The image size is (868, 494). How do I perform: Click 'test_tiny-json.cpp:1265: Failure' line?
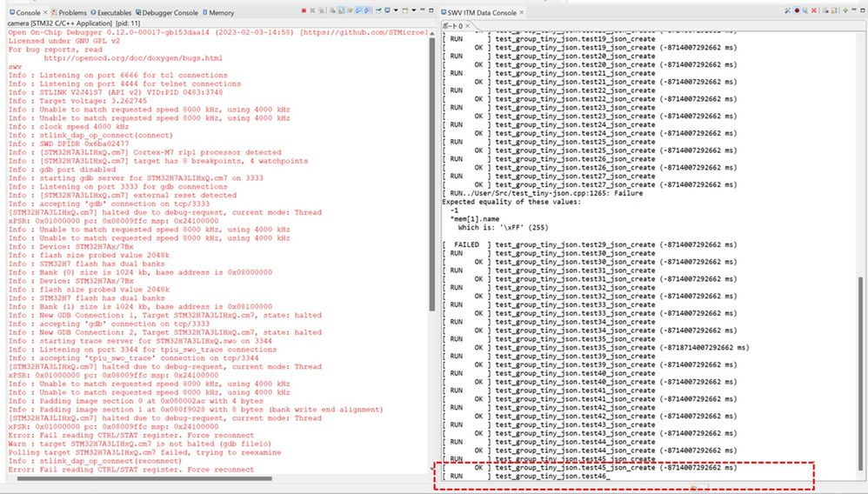click(x=543, y=193)
